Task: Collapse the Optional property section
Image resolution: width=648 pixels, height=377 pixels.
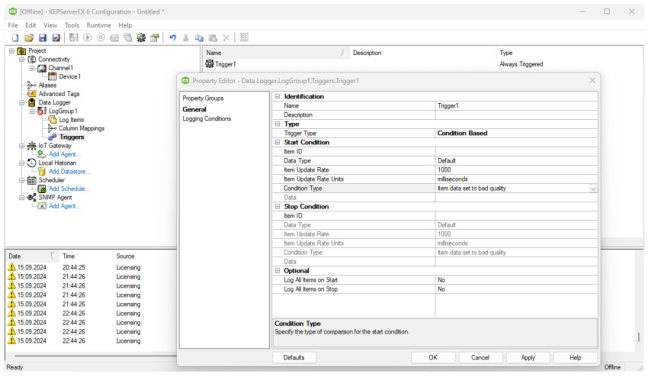Action: click(277, 271)
